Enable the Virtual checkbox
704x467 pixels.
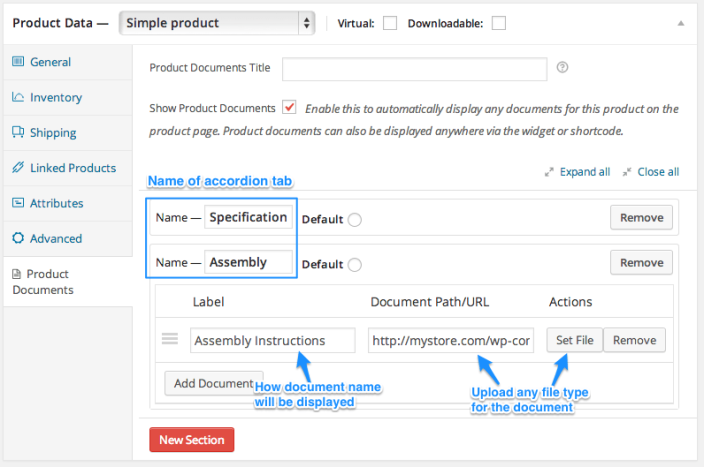[x=390, y=23]
